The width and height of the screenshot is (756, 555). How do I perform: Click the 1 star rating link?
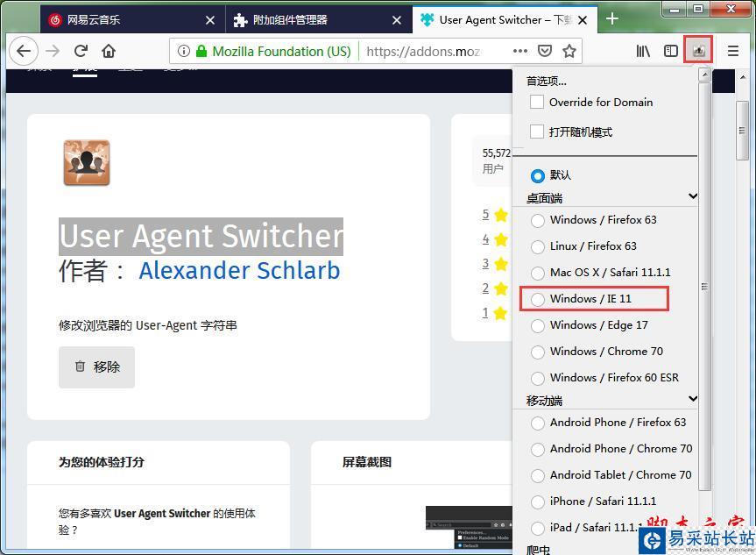click(x=485, y=313)
